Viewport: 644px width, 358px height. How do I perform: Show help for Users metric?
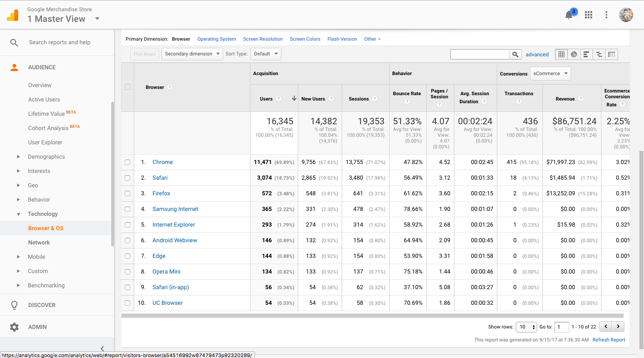click(279, 99)
